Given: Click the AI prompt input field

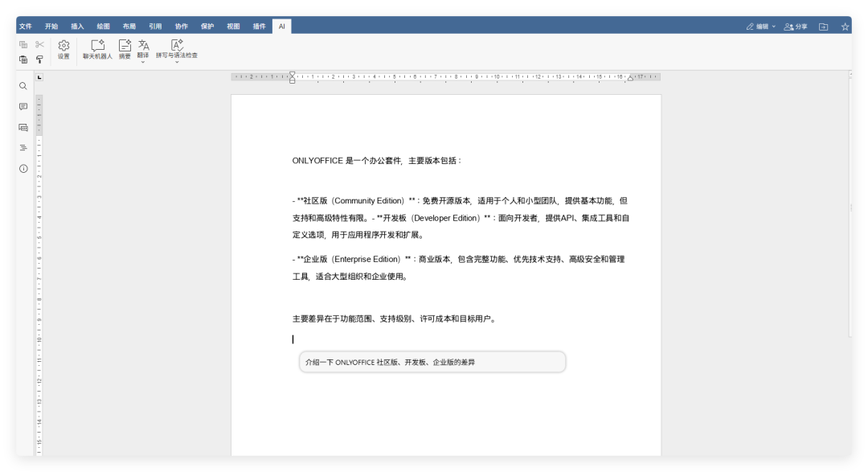Looking at the screenshot, I should [432, 362].
